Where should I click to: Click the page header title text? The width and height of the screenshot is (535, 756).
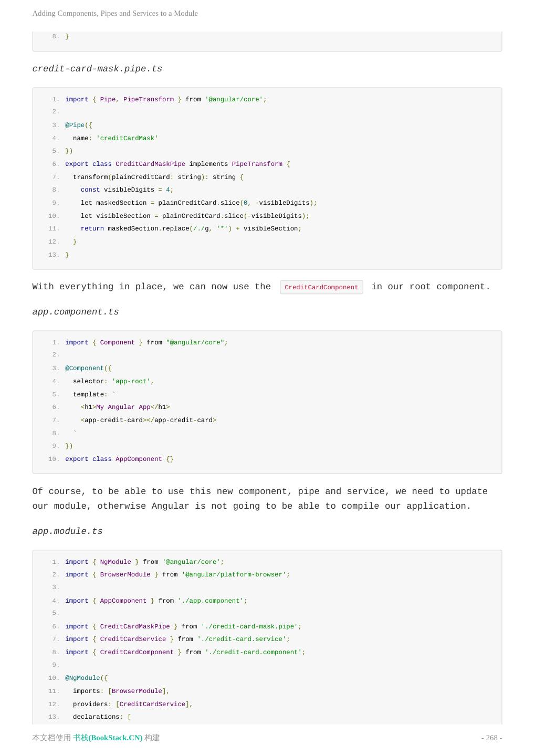[115, 13]
